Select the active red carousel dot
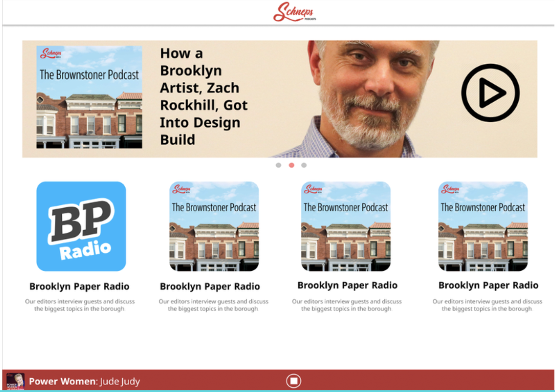 tap(291, 165)
